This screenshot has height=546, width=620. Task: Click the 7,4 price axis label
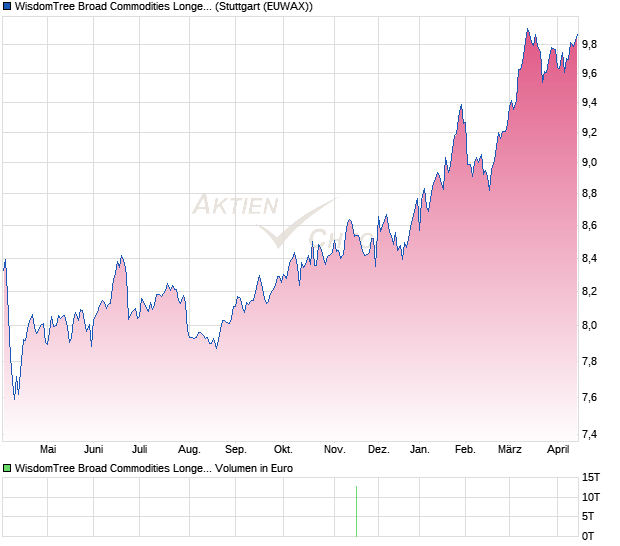pos(590,434)
